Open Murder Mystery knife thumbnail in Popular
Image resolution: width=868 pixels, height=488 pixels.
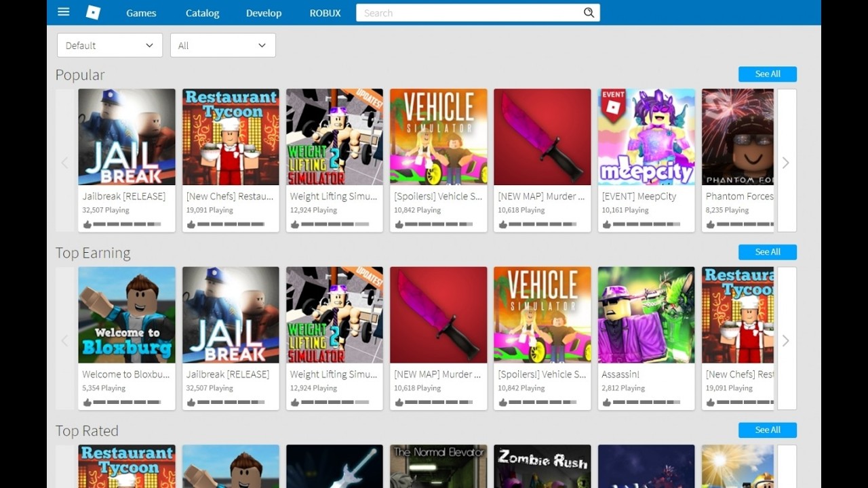(542, 137)
